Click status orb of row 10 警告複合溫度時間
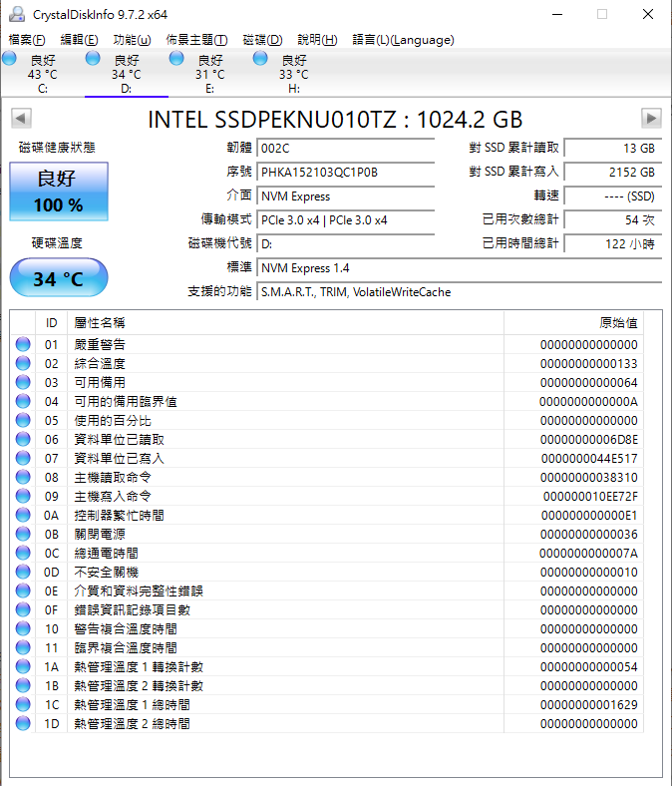This screenshot has height=786, width=672. [x=23, y=628]
